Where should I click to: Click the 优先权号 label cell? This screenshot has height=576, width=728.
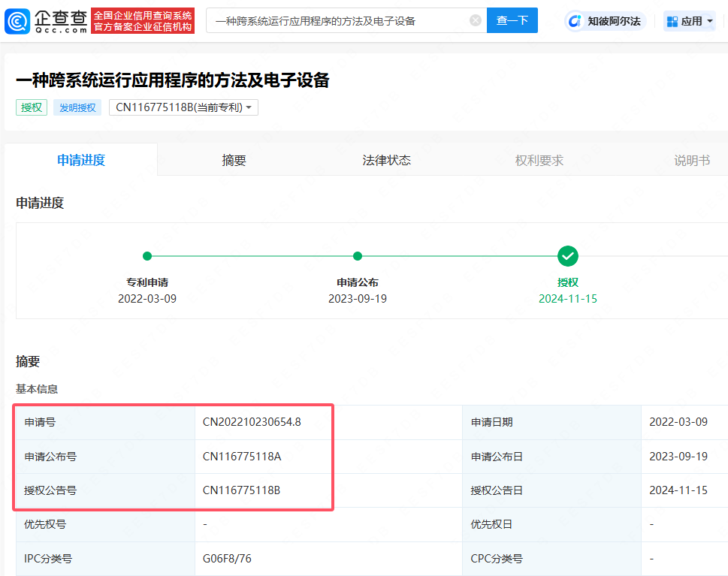105,524
